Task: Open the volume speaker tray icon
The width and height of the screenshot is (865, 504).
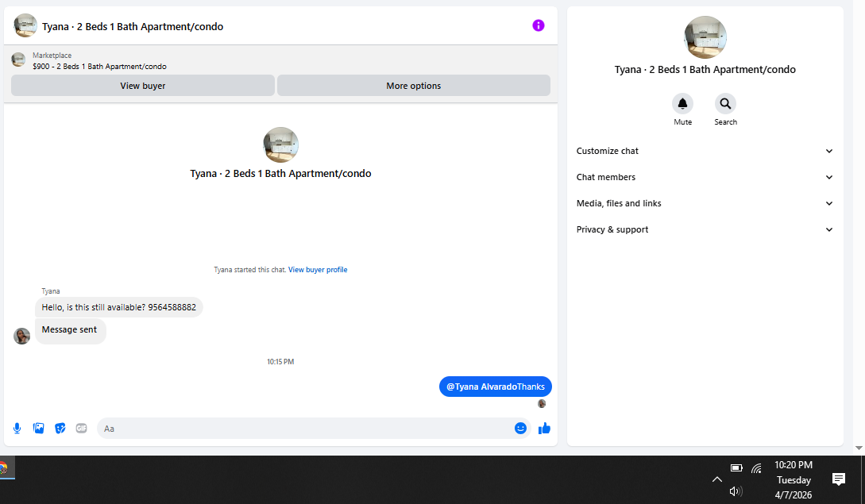Action: coord(736,491)
